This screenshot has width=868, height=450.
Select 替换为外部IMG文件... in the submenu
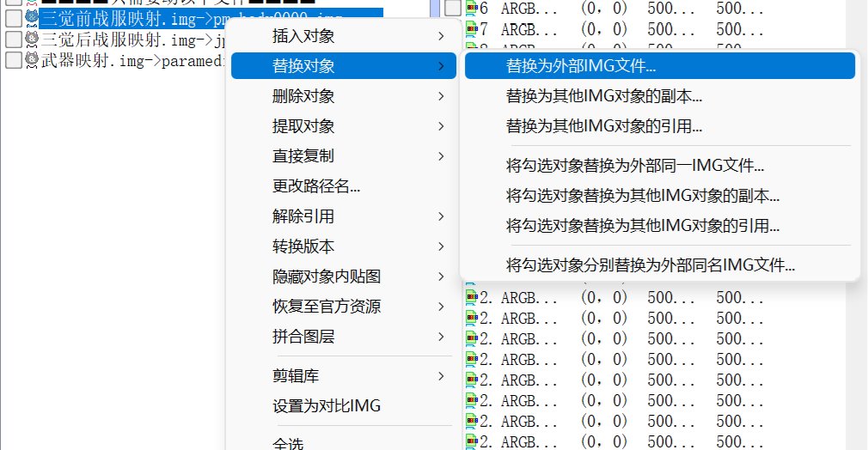click(x=660, y=66)
